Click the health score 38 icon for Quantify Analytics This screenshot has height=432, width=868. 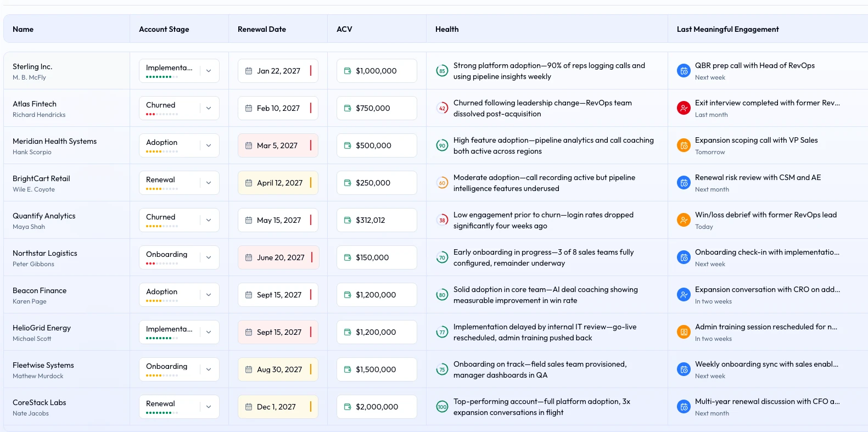[x=442, y=220]
